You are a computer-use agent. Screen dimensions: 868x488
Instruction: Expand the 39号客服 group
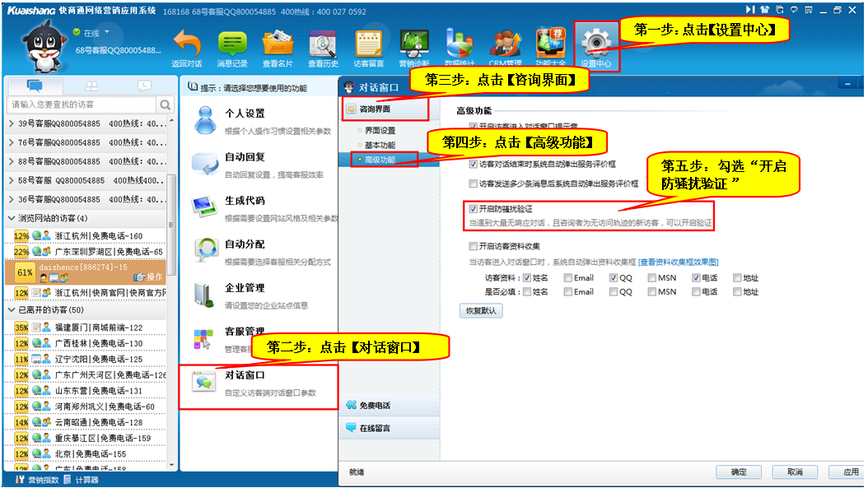click(11, 123)
